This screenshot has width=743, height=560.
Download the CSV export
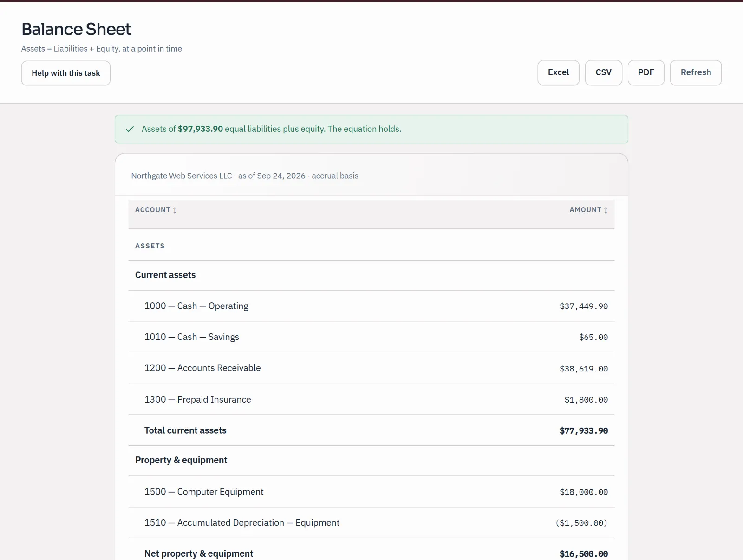click(603, 72)
